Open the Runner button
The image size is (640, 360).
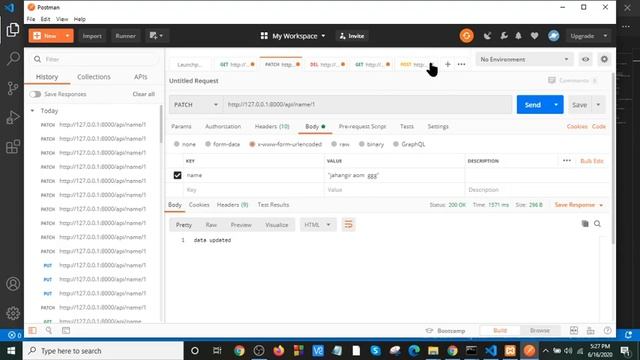(125, 36)
